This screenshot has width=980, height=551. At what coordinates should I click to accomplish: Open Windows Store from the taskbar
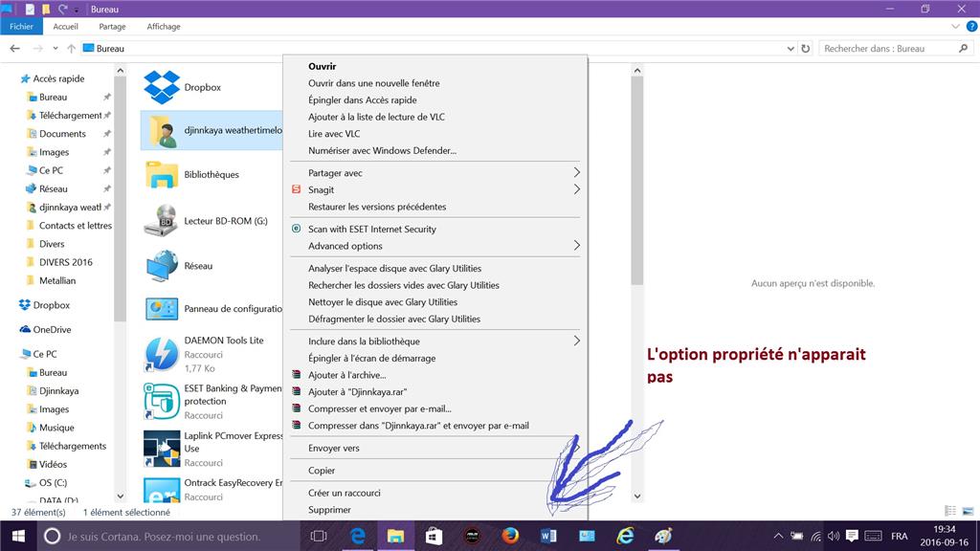tap(434, 536)
